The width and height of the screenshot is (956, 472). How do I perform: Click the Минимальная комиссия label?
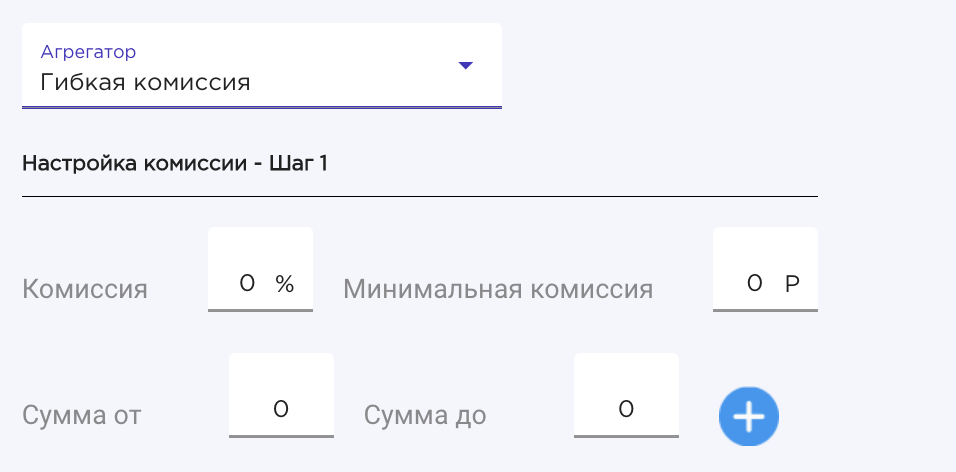498,289
